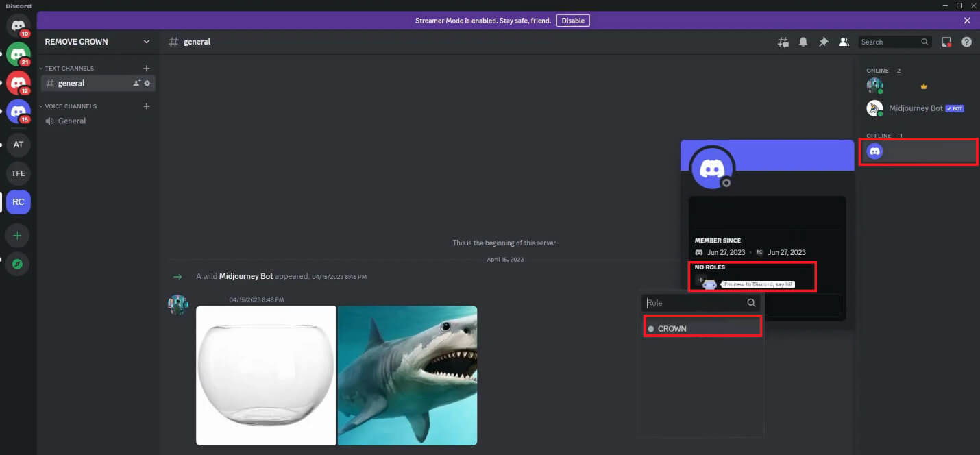Viewport: 980px width, 455px height.
Task: Select the online member with crown
Action: [x=919, y=86]
